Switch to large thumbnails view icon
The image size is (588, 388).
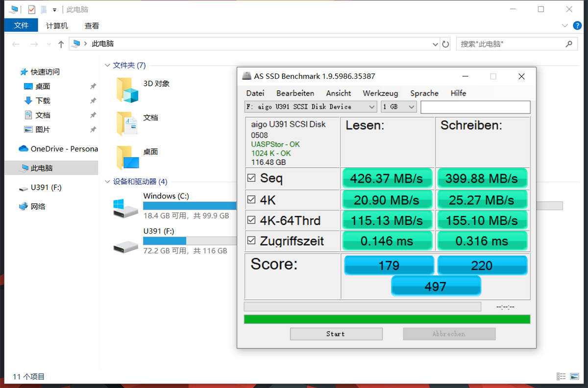click(574, 376)
